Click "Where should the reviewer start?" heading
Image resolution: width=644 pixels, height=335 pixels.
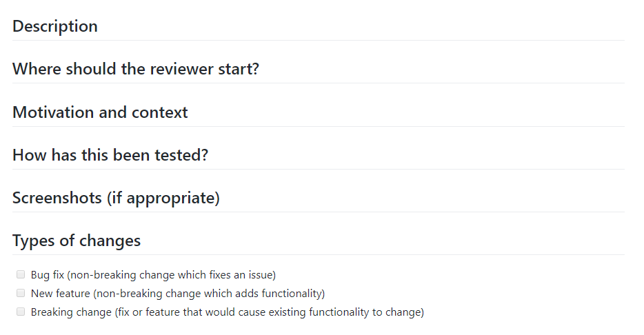coord(136,69)
